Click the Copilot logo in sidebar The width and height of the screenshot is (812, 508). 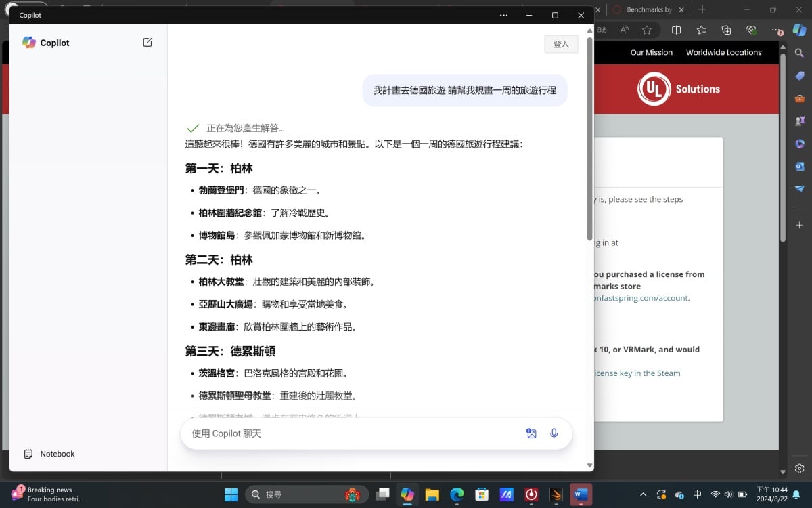[29, 43]
